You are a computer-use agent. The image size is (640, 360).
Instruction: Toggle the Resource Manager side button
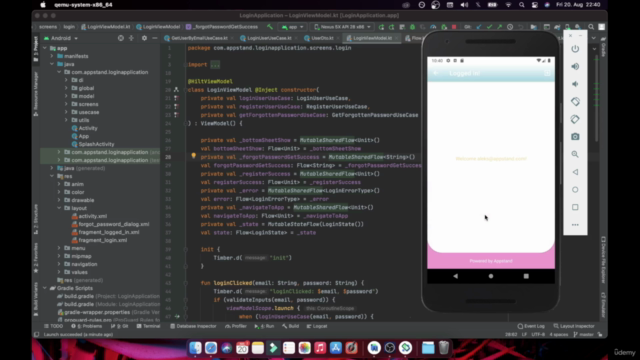pos(36,94)
